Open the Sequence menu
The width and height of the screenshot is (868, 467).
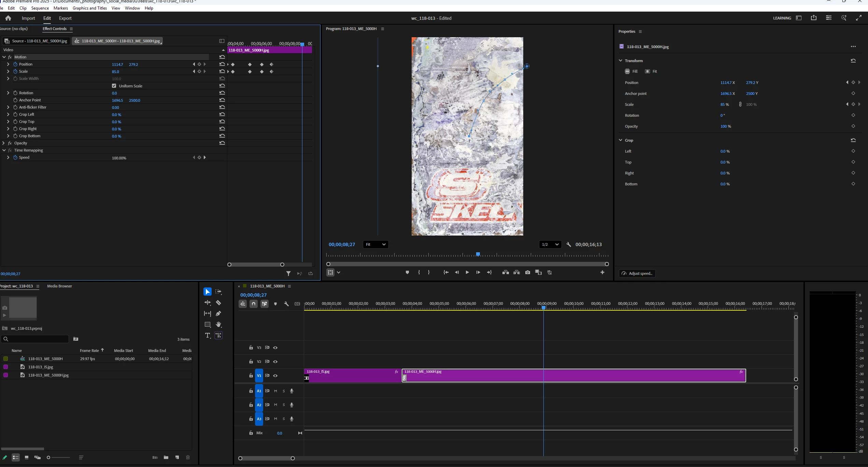(40, 8)
